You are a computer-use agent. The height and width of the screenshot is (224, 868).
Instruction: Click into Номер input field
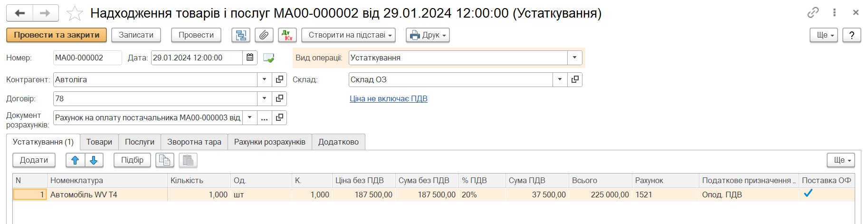click(x=87, y=58)
